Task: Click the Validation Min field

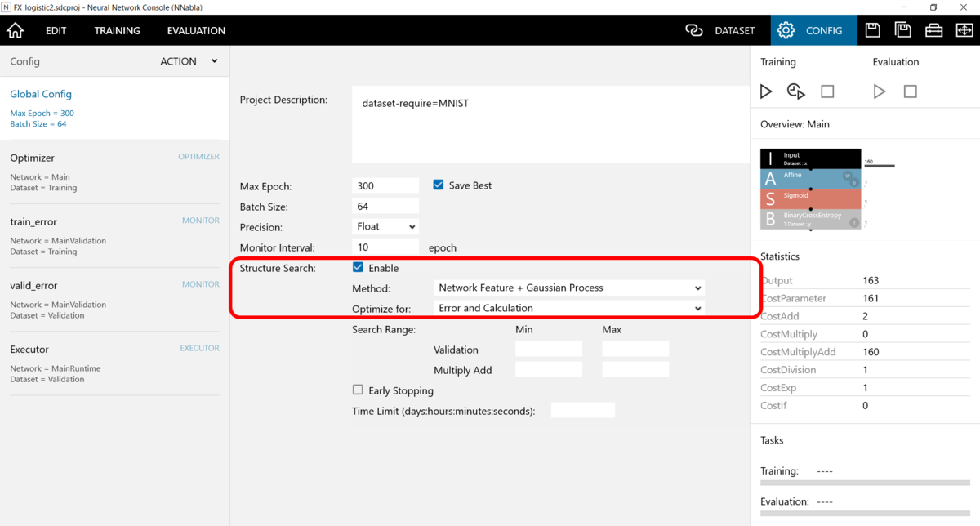Action: 549,349
